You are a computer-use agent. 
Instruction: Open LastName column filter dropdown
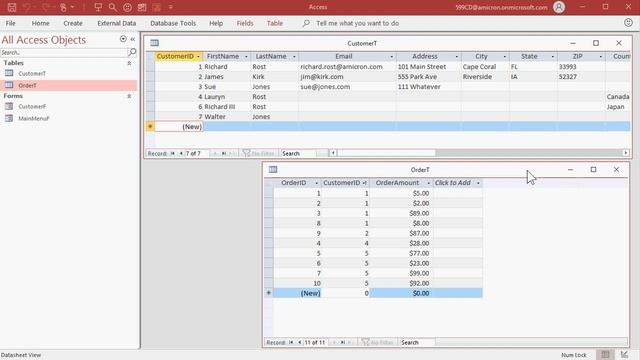click(294, 56)
